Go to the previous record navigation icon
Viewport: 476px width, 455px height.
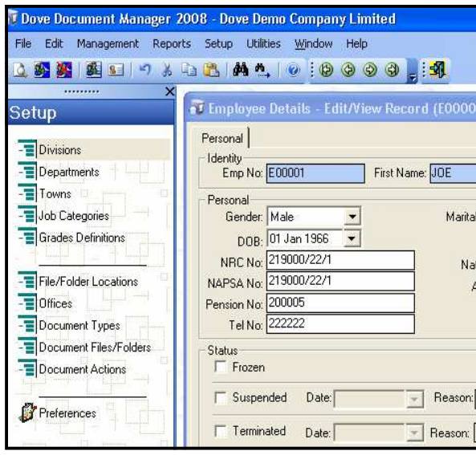[348, 70]
